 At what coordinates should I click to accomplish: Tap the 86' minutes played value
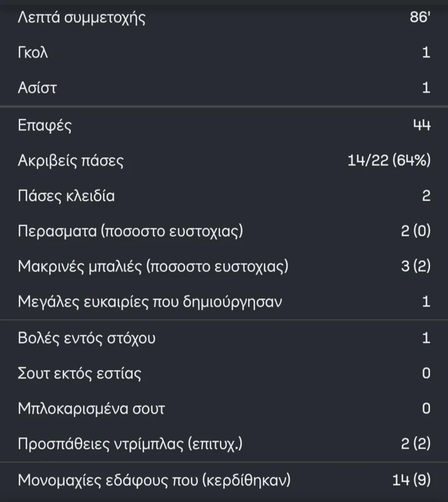pos(420,18)
